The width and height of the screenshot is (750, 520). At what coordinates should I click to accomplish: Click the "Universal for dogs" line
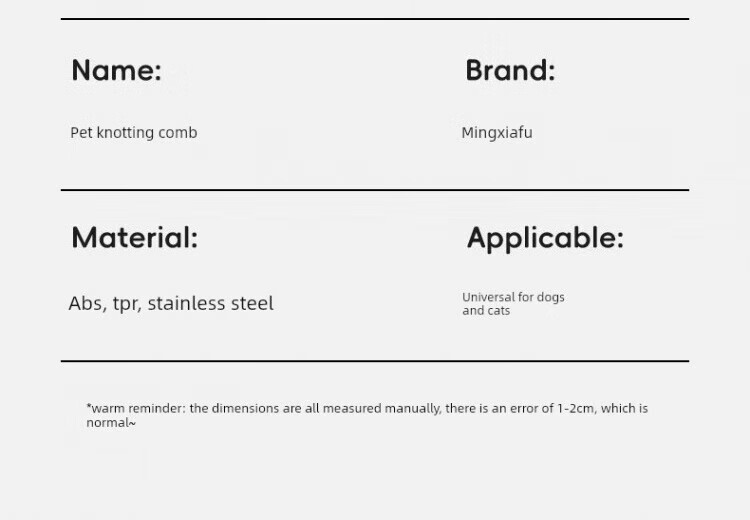[513, 297]
